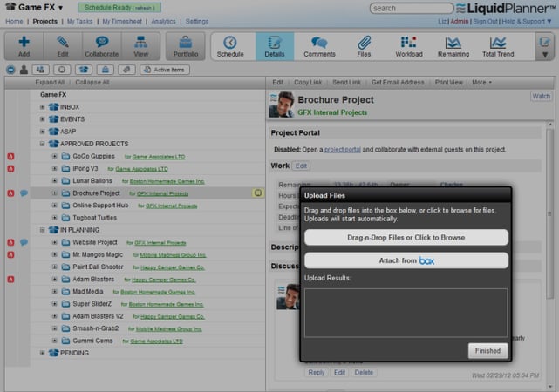
Task: Click the red alert icon beside iPong V3
Action: pos(11,169)
